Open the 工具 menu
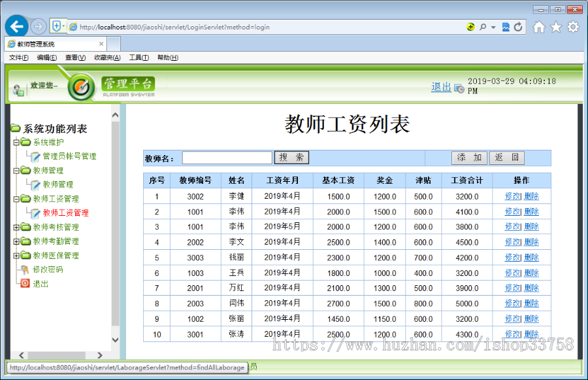 tap(138, 58)
